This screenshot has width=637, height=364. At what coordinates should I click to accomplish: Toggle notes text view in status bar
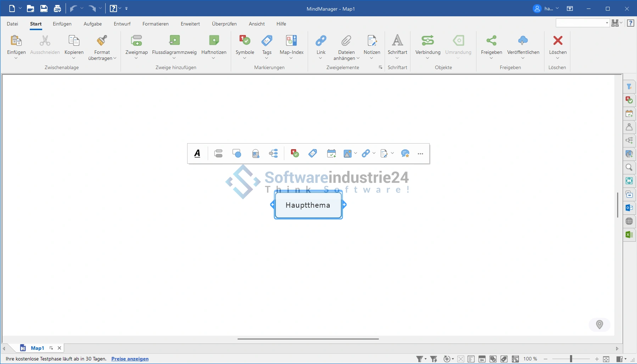[x=471, y=359]
